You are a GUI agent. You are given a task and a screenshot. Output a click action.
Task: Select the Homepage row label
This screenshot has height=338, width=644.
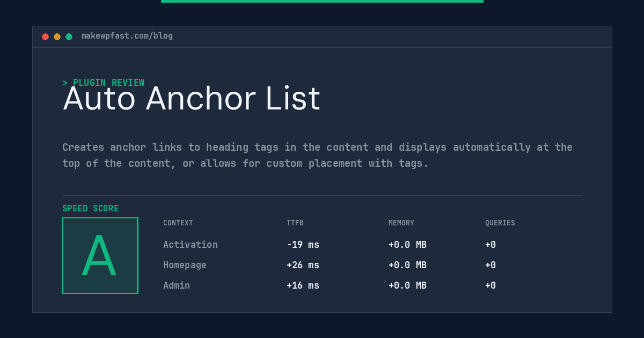(x=185, y=265)
